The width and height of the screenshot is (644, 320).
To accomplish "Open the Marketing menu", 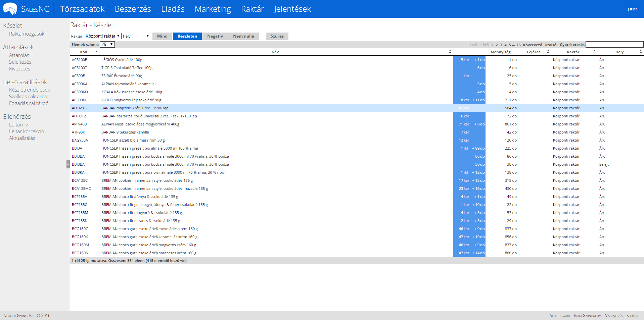I will point(213,9).
